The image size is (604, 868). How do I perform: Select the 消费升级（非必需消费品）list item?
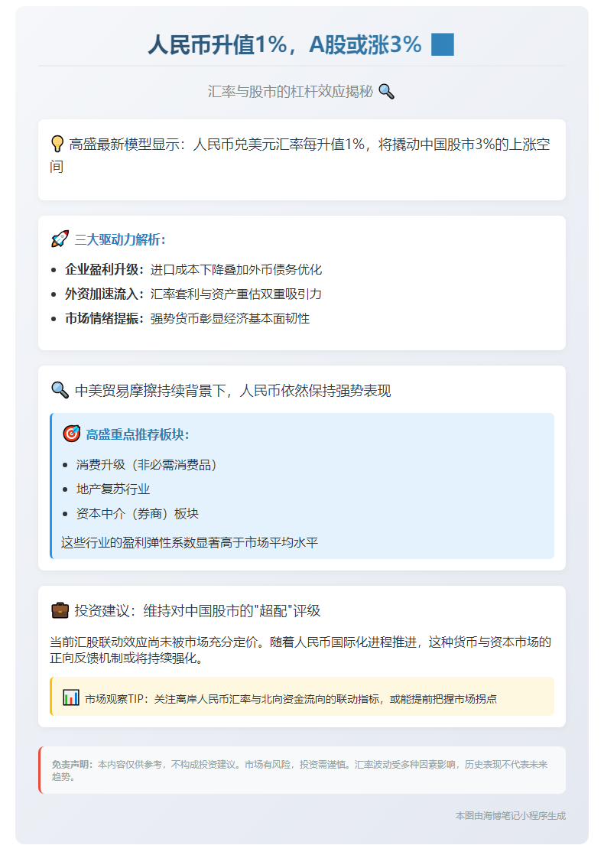[x=147, y=465]
